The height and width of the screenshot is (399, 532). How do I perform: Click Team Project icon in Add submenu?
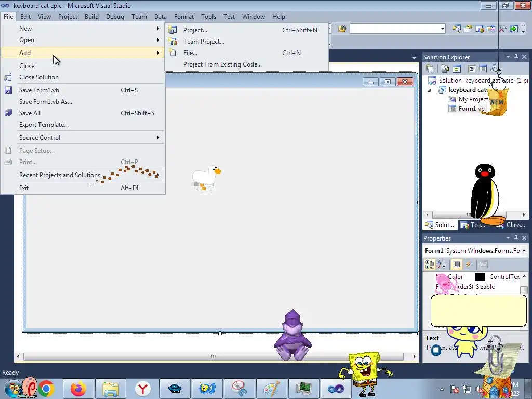[x=172, y=42]
